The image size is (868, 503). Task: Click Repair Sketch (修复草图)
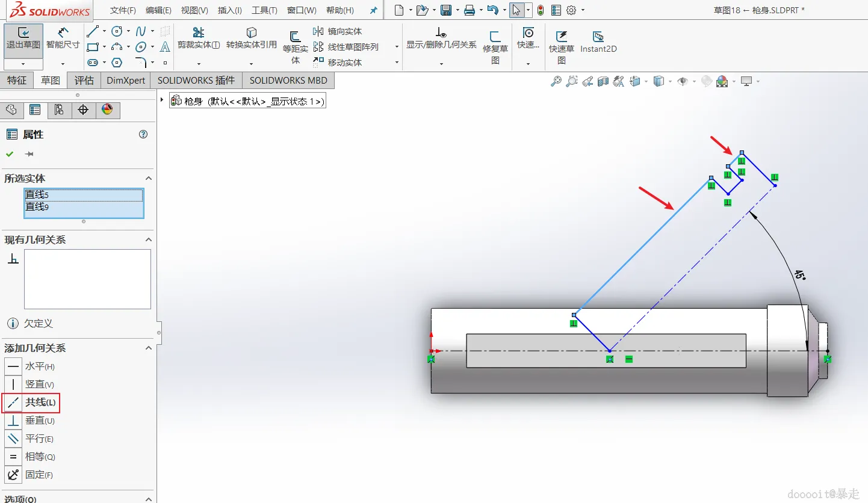pyautogui.click(x=495, y=47)
